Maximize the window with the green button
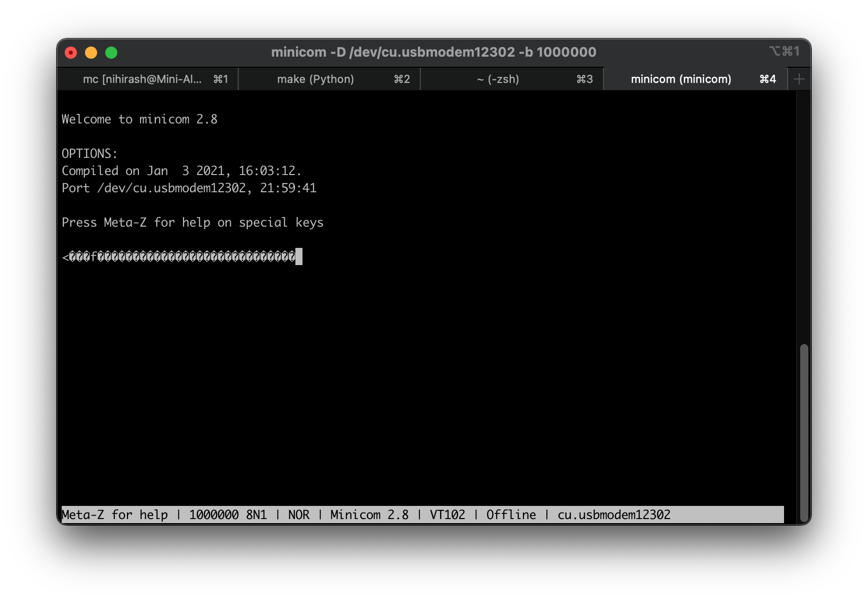 [x=111, y=53]
